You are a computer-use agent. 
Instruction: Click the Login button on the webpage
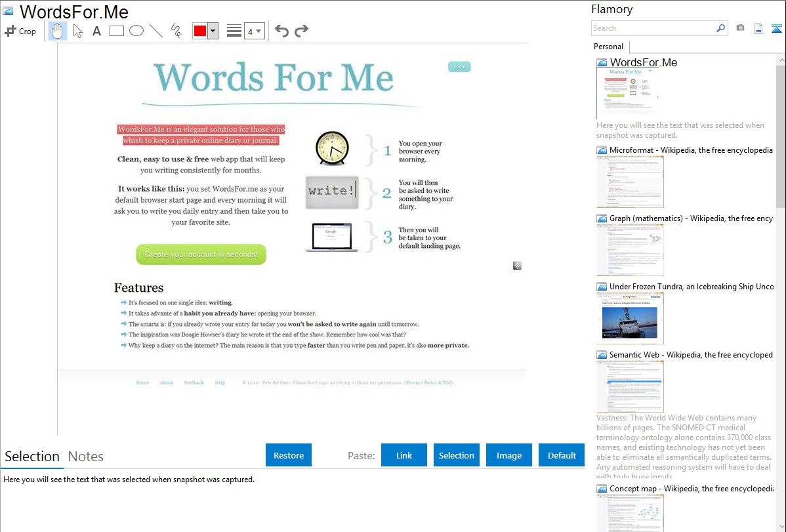point(459,66)
